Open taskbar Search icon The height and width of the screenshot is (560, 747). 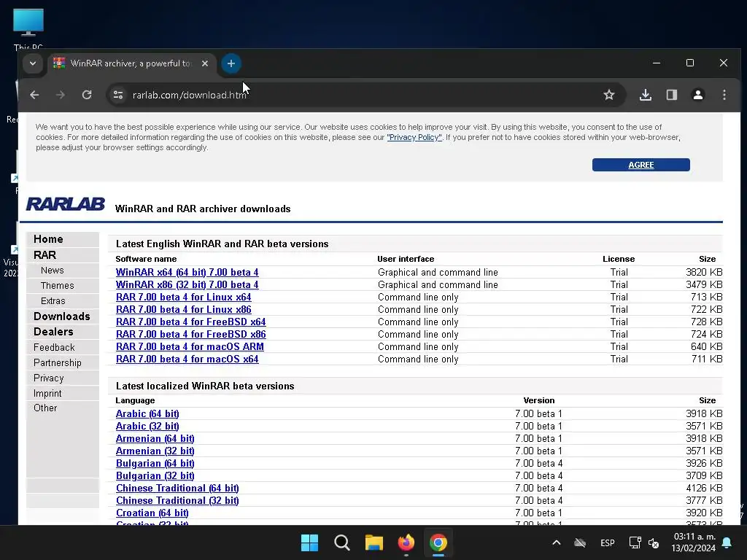pyautogui.click(x=342, y=542)
